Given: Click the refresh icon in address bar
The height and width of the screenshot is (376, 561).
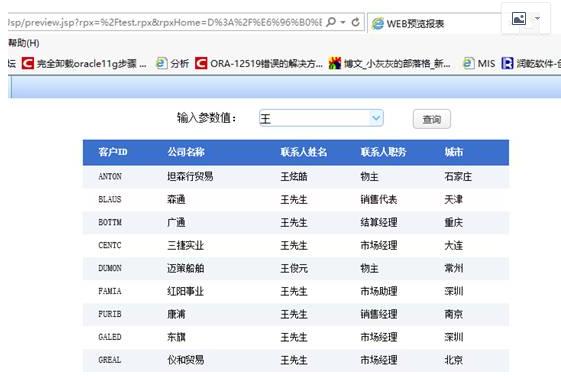Looking at the screenshot, I should [355, 22].
